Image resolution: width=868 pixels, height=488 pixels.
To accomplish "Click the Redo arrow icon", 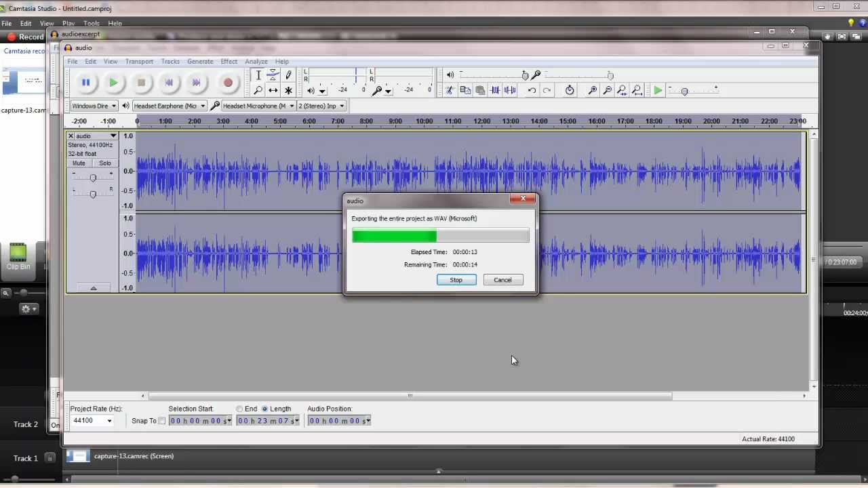I will (547, 90).
